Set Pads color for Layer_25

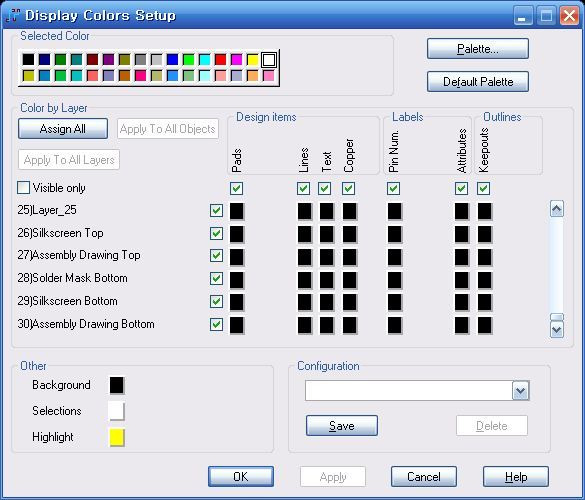click(x=237, y=211)
